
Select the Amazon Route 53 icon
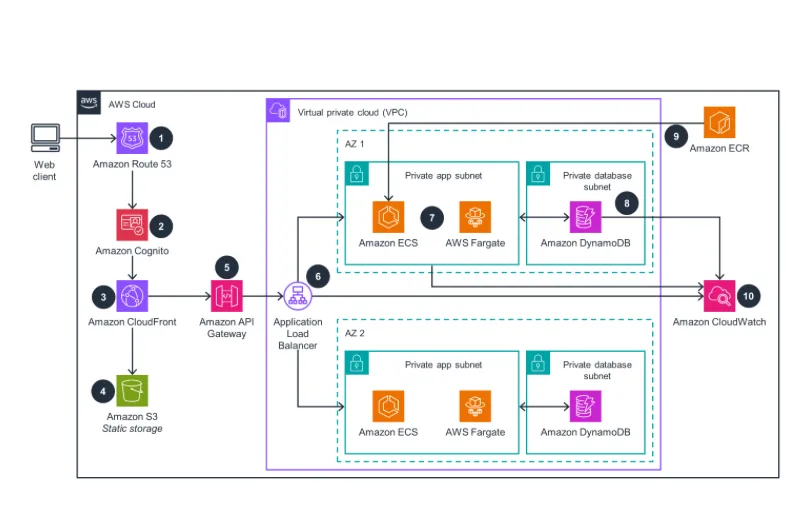[x=132, y=138]
